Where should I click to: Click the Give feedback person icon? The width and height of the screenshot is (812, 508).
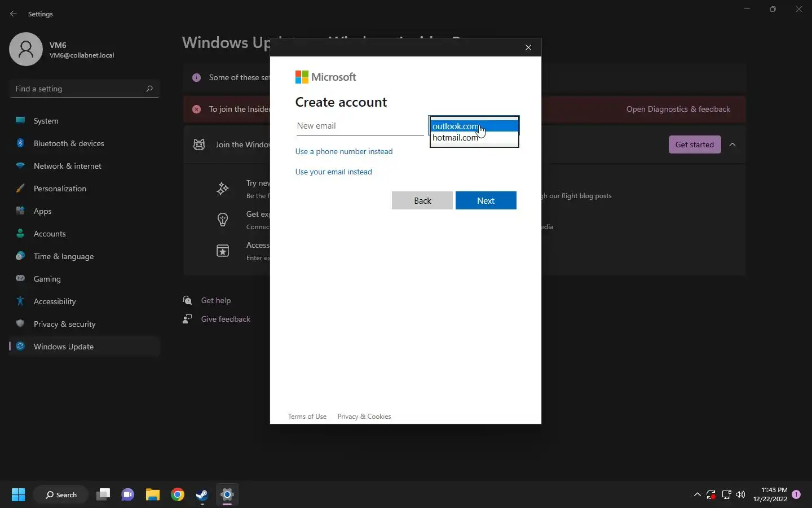188,319
